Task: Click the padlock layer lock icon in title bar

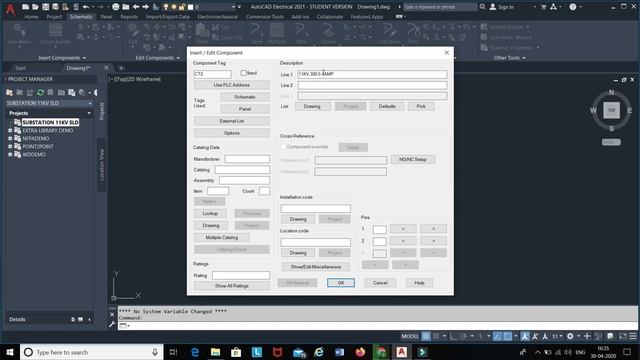Action: click(x=182, y=7)
